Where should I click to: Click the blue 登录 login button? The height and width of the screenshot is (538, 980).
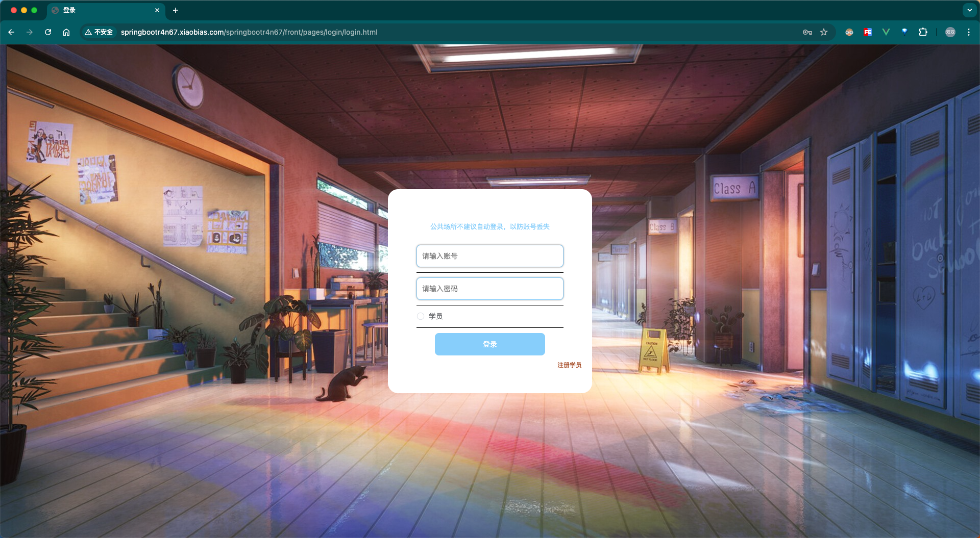click(x=490, y=344)
